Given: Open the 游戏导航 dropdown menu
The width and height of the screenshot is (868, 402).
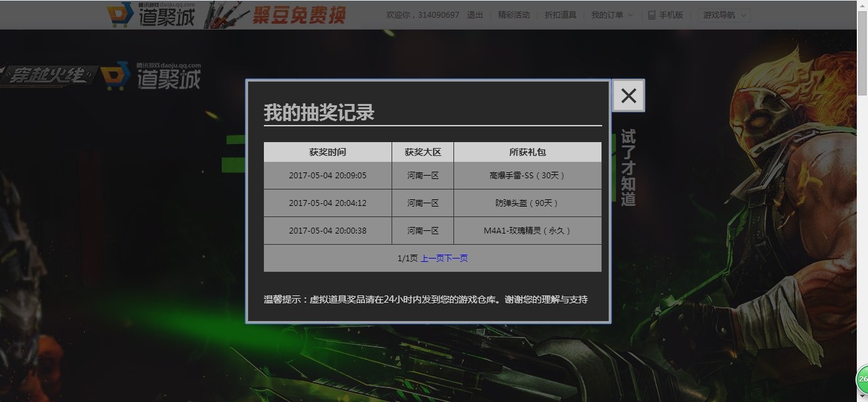Looking at the screenshot, I should [x=724, y=14].
